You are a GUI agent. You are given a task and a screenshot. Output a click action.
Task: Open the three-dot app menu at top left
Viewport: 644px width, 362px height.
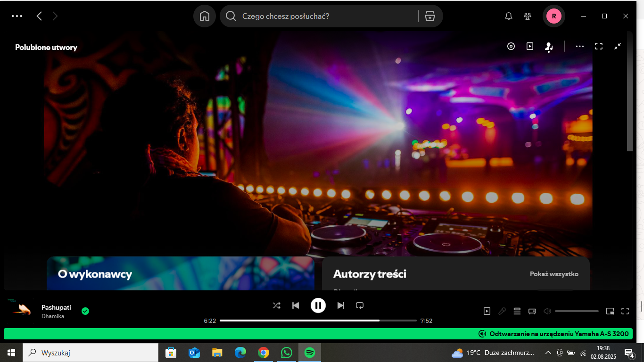pos(17,16)
